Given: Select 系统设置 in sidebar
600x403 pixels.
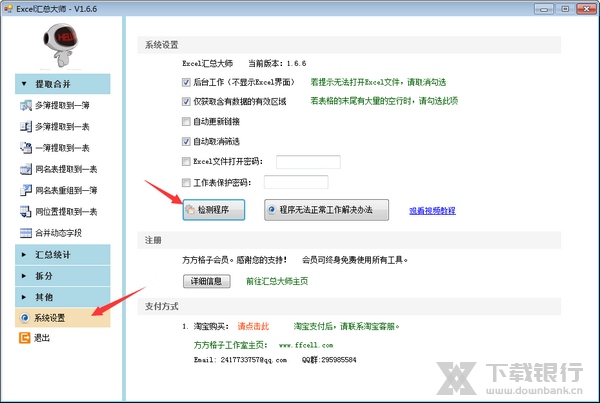Looking at the screenshot, I should (x=63, y=318).
